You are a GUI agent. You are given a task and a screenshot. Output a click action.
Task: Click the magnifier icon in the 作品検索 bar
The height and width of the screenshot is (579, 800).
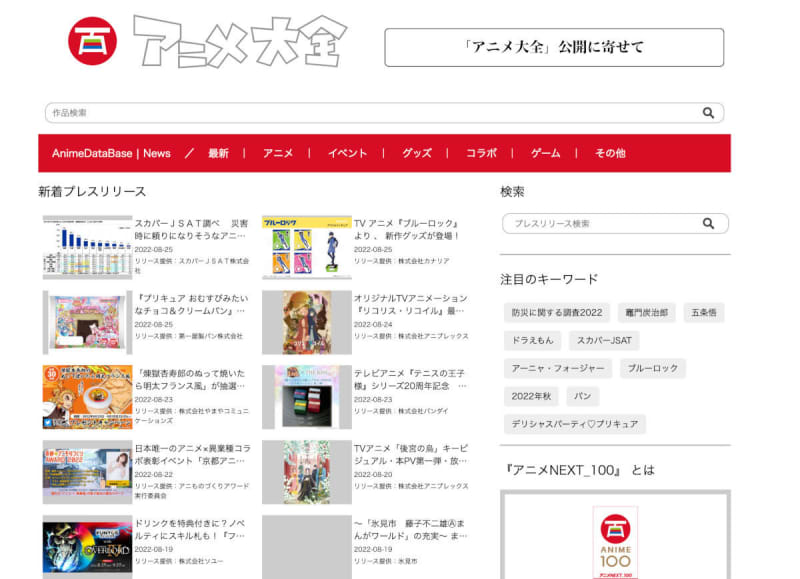[x=708, y=113]
